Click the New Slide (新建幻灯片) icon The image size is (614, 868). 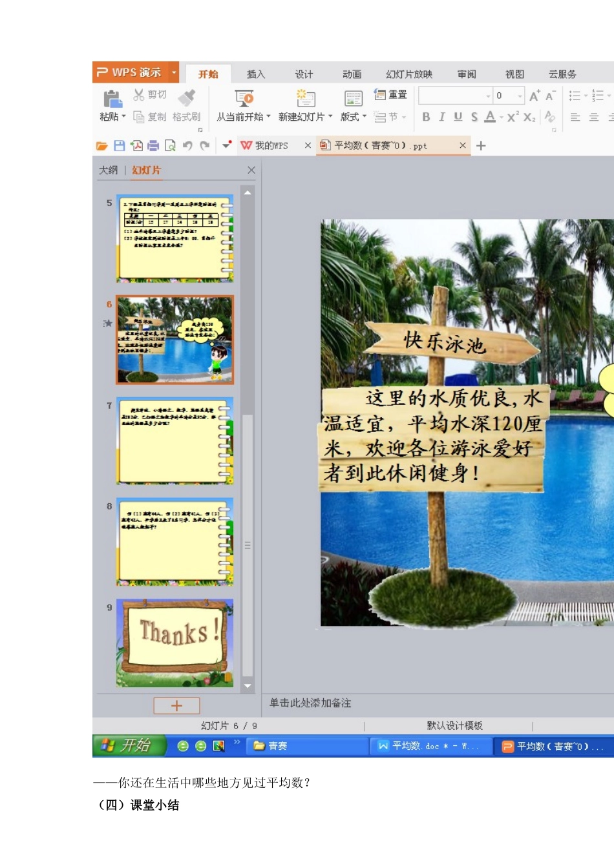pos(305,98)
